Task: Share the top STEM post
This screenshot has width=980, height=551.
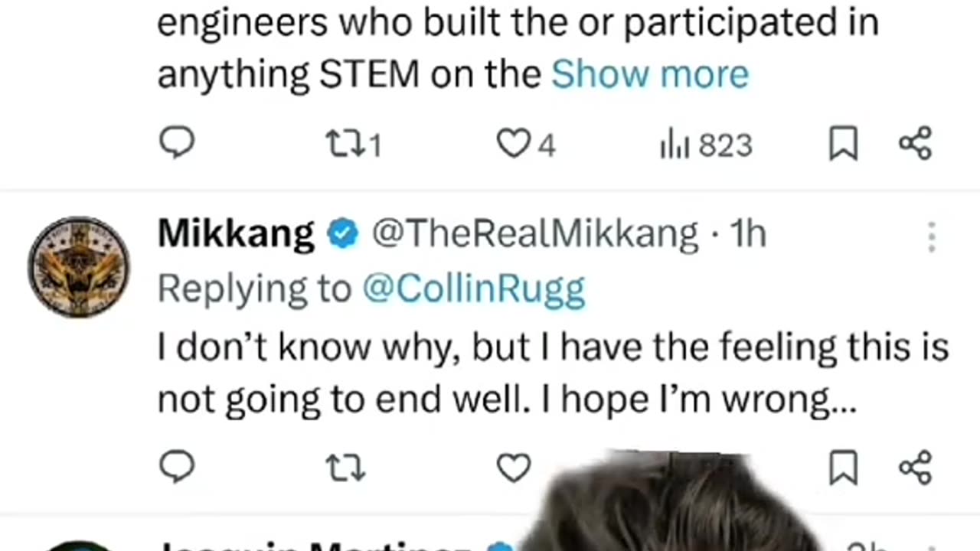Action: (915, 144)
